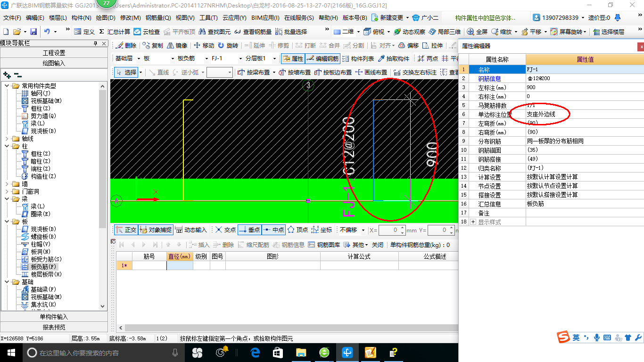Activate 批量选择 batch select
This screenshot has height=362, width=644.
point(291,32)
